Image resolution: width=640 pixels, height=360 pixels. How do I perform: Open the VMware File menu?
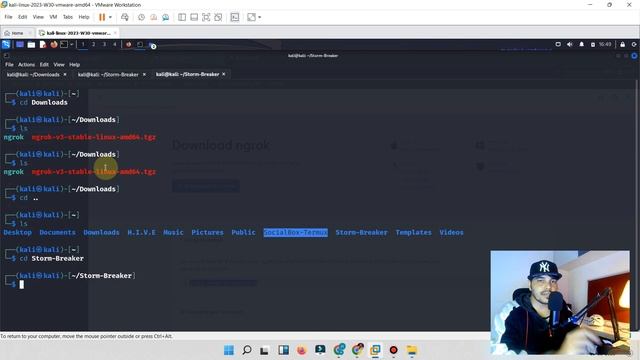[x=8, y=17]
